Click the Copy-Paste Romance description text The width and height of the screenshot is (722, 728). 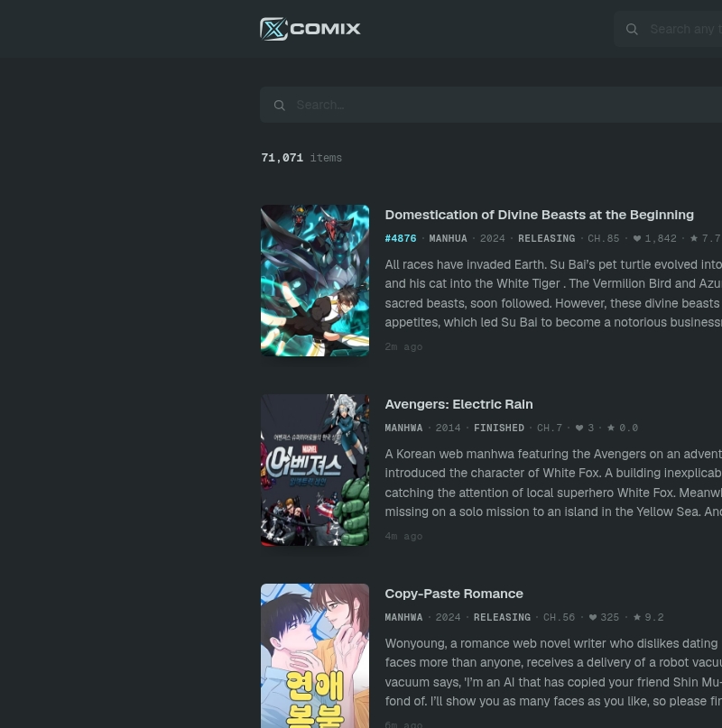coord(553,672)
